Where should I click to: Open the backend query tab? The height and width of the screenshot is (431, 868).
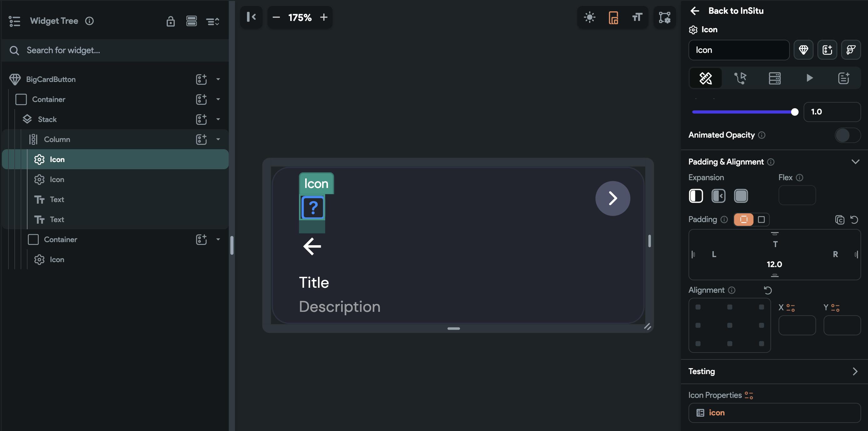pyautogui.click(x=775, y=78)
